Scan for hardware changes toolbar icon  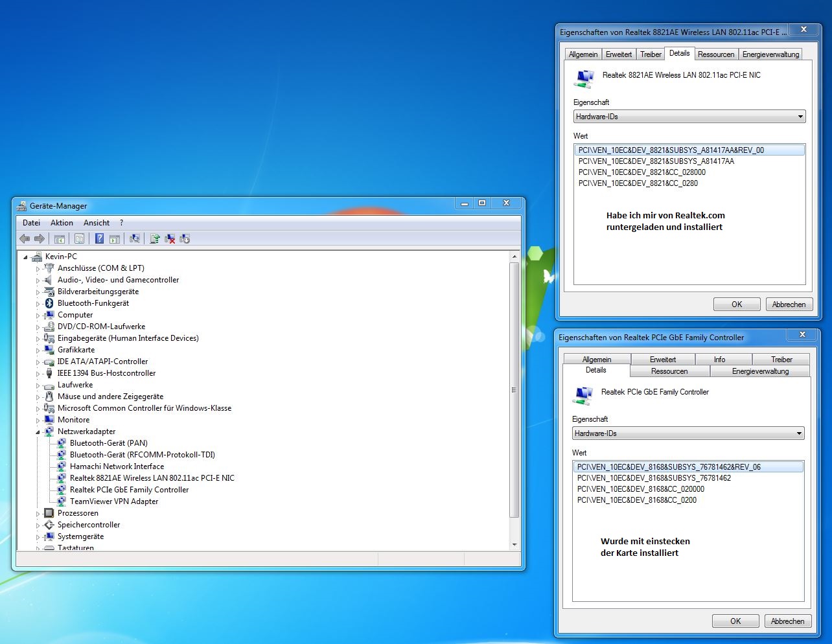pyautogui.click(x=134, y=238)
